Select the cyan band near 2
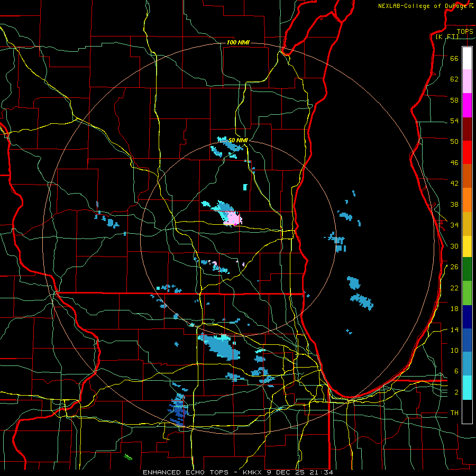Screen dimensions: 476x476 (x=467, y=388)
